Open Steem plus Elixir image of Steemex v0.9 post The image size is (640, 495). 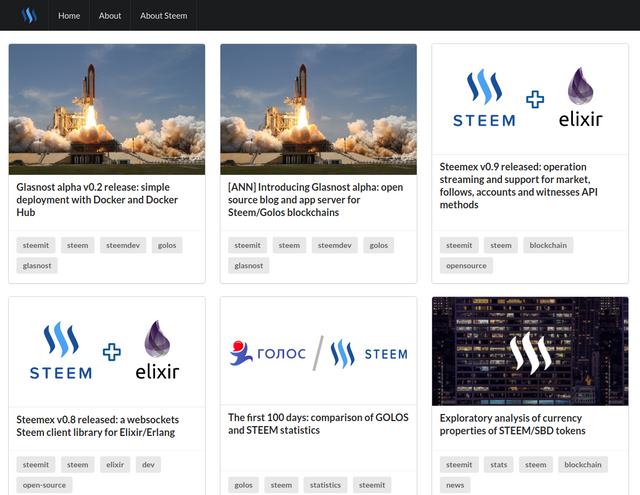tap(530, 99)
